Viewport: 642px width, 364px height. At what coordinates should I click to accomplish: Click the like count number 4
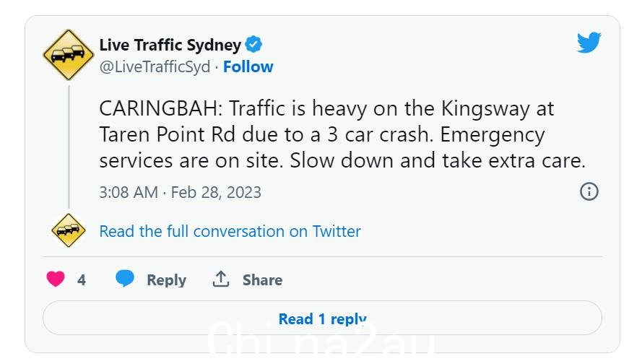(82, 280)
